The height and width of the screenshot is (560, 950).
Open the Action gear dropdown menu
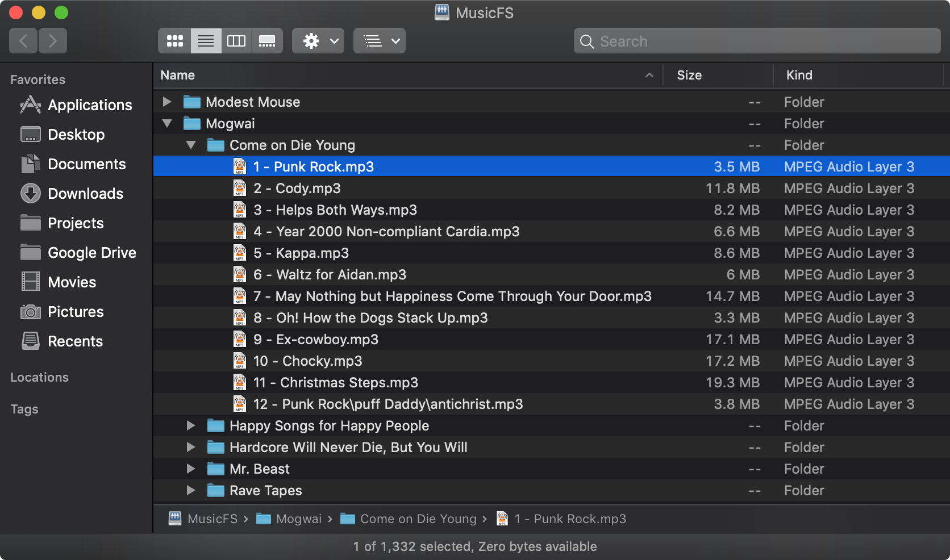point(318,41)
